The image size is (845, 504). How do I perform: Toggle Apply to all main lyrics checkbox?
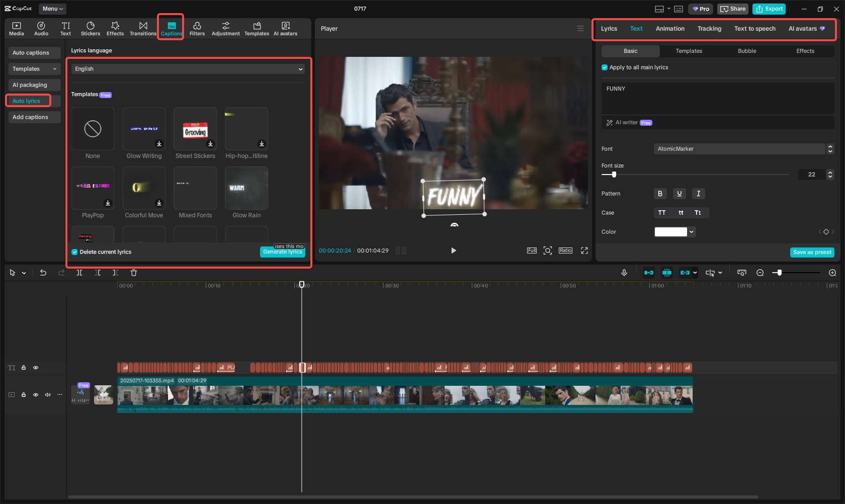(605, 67)
